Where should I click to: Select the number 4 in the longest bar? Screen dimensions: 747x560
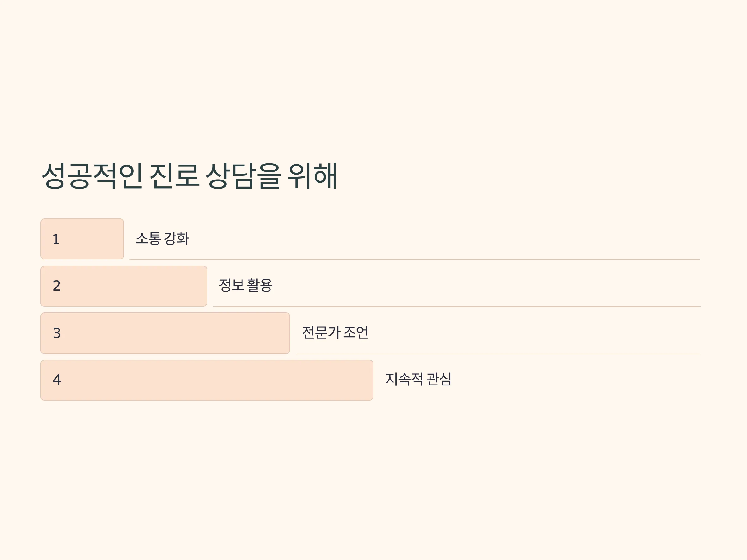click(x=57, y=380)
